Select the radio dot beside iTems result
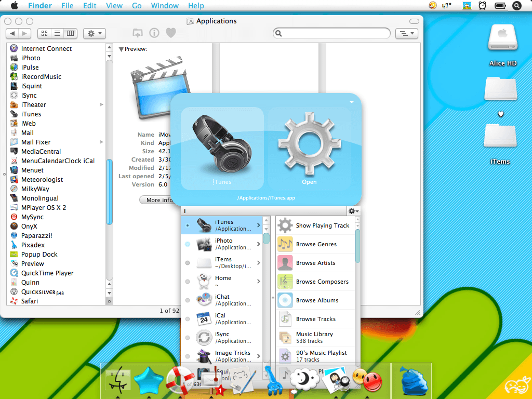This screenshot has width=532, height=399. pyautogui.click(x=188, y=262)
